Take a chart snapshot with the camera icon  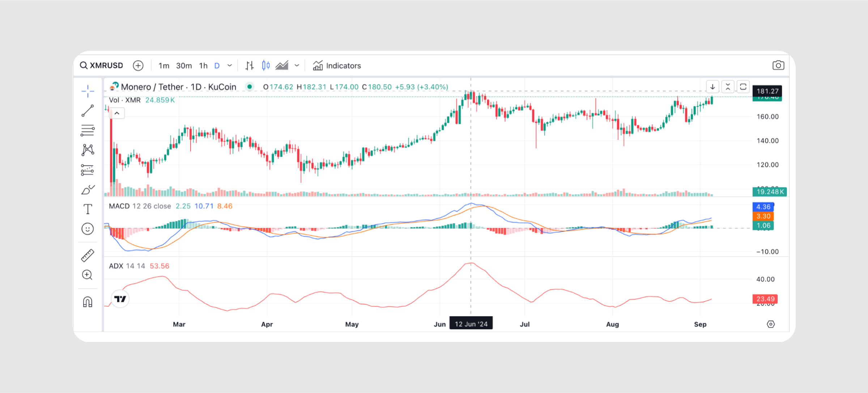click(x=778, y=65)
